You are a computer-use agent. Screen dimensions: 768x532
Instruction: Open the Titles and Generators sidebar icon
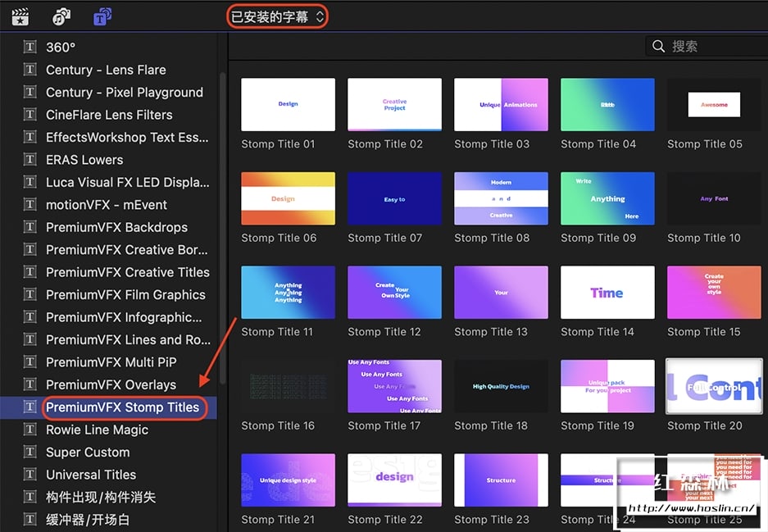(x=102, y=17)
